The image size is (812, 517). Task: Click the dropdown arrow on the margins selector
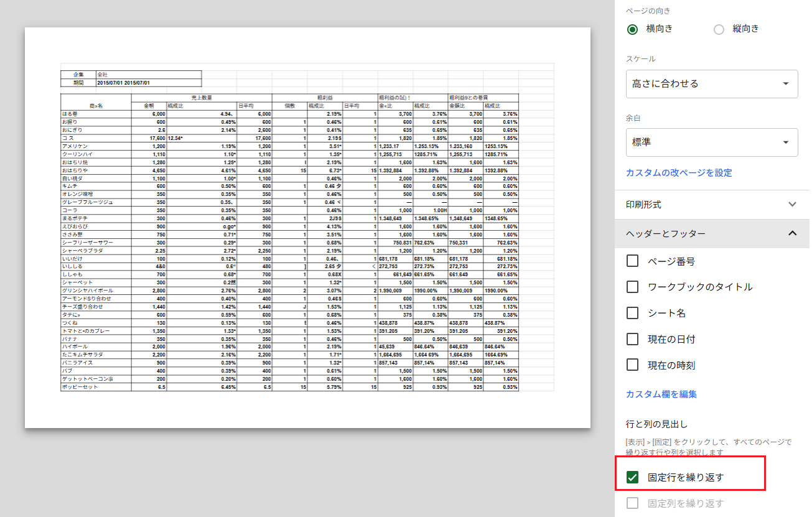click(x=786, y=142)
